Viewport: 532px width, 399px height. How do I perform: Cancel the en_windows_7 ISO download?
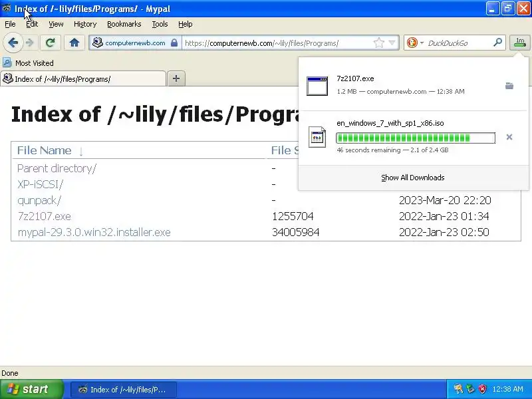[x=509, y=137]
